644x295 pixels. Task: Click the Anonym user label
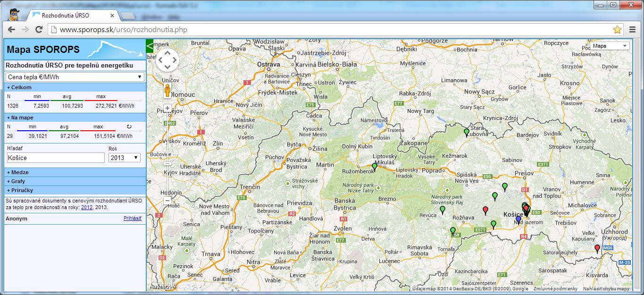click(x=16, y=219)
